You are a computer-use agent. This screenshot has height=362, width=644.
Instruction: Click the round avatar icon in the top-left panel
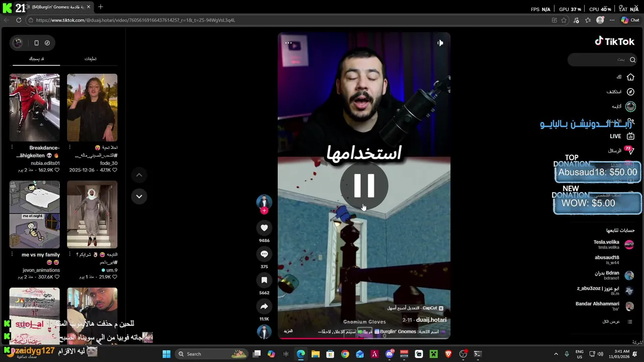(x=18, y=43)
